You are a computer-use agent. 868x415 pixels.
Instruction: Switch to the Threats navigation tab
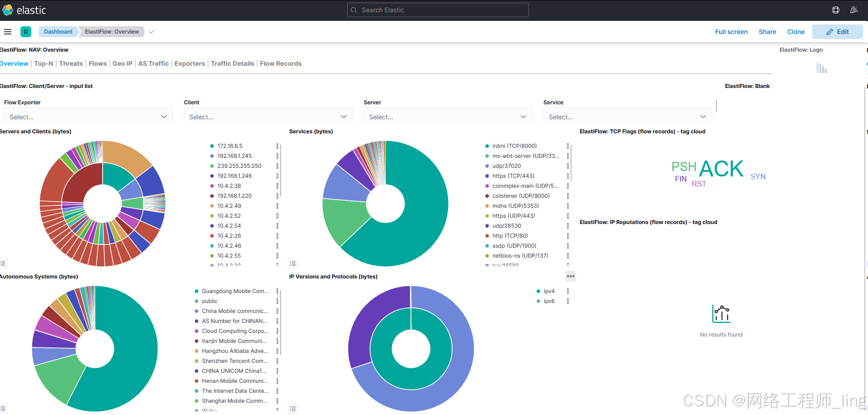point(71,63)
